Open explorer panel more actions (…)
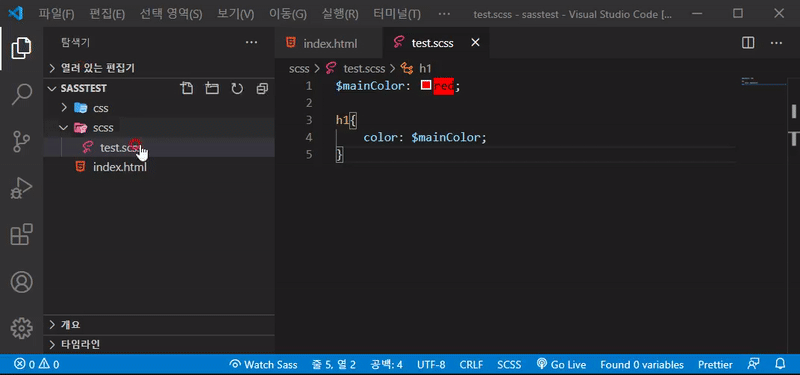Screen dimensions: 800x375 (252, 42)
